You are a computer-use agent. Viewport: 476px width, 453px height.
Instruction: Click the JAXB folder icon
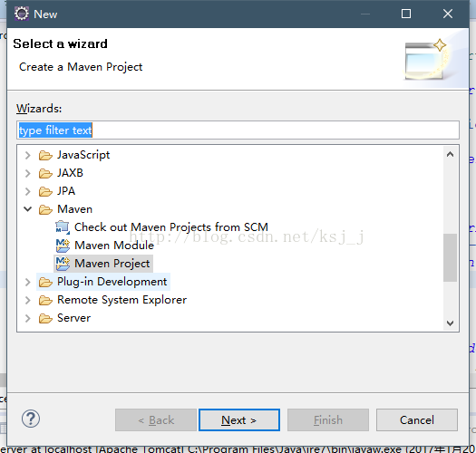click(x=45, y=173)
